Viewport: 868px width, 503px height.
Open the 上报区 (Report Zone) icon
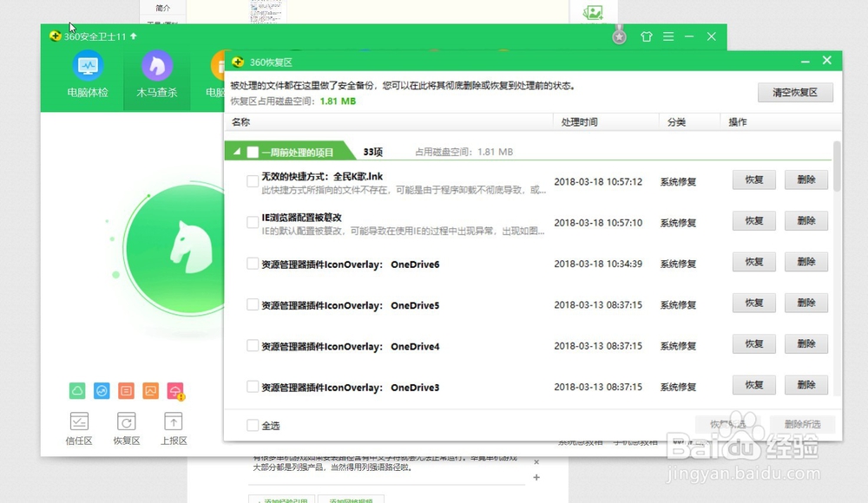173,427
